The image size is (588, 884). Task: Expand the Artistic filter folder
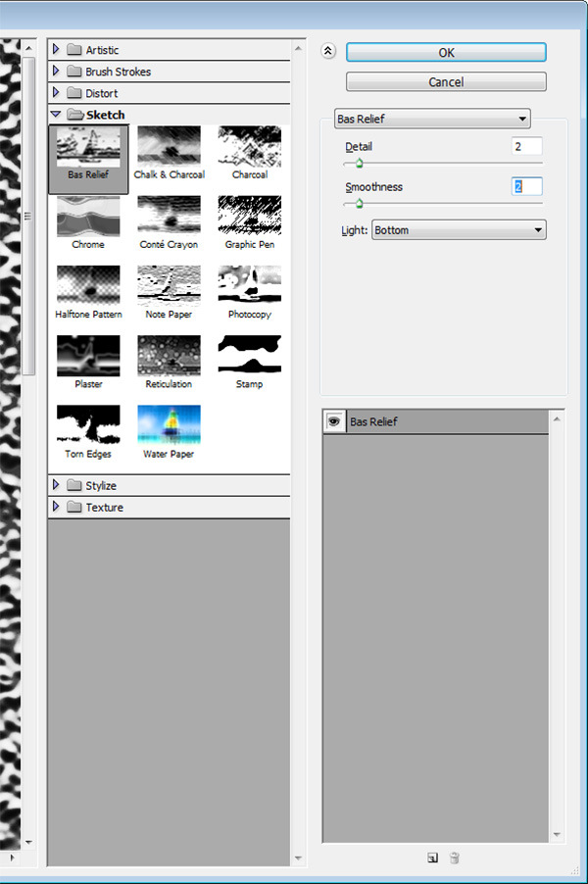(56, 49)
